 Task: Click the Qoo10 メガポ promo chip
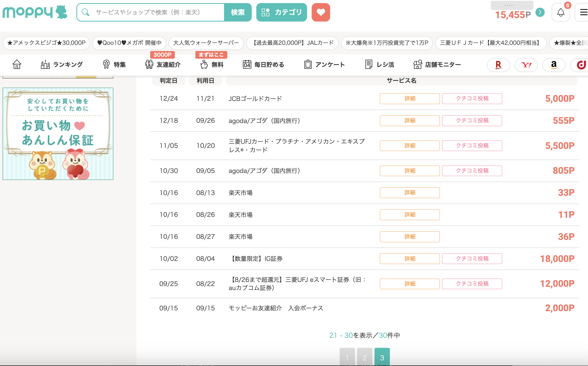pos(129,43)
